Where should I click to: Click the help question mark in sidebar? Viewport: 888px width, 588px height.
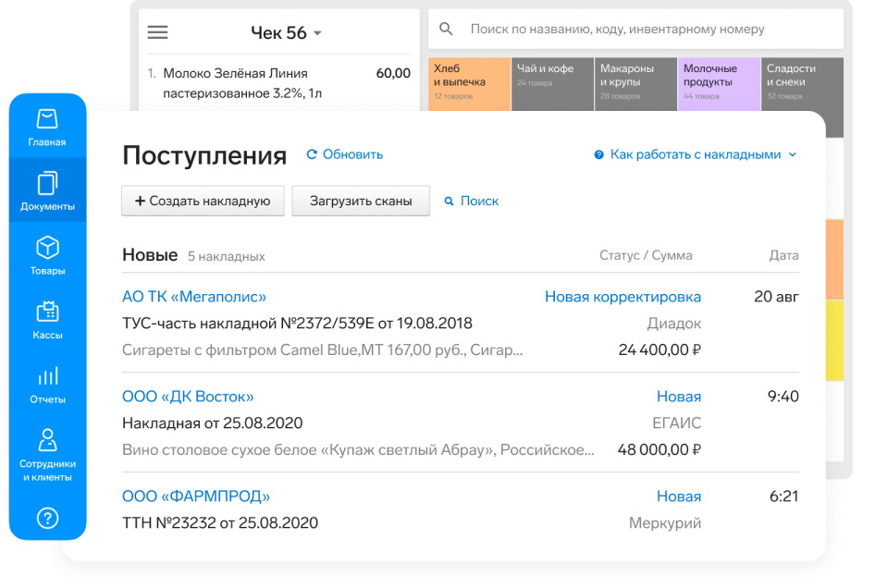(x=47, y=518)
